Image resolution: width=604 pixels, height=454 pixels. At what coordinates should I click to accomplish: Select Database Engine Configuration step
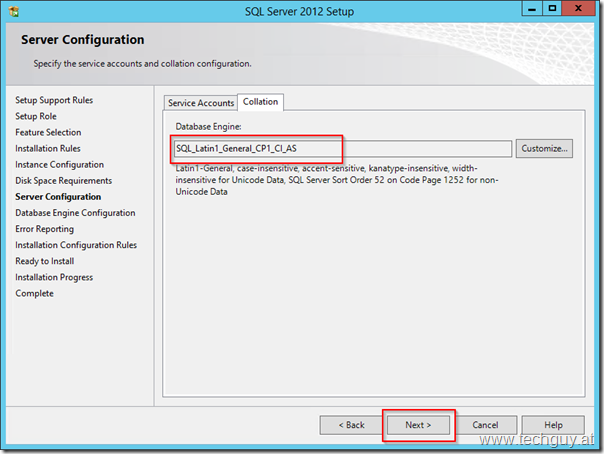[75, 213]
